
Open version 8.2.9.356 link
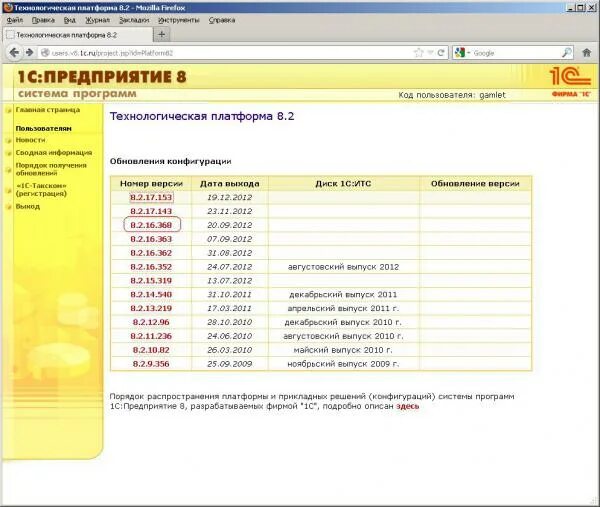[151, 364]
